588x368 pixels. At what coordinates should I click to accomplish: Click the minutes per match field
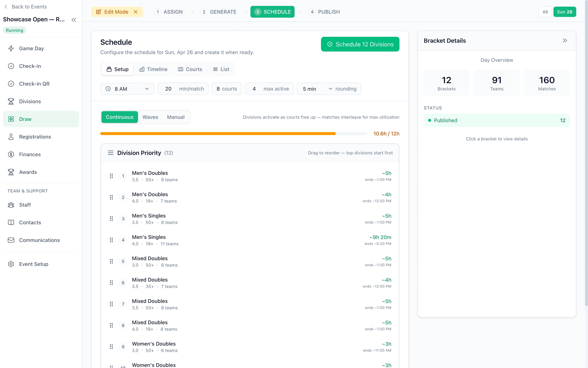pyautogui.click(x=183, y=89)
